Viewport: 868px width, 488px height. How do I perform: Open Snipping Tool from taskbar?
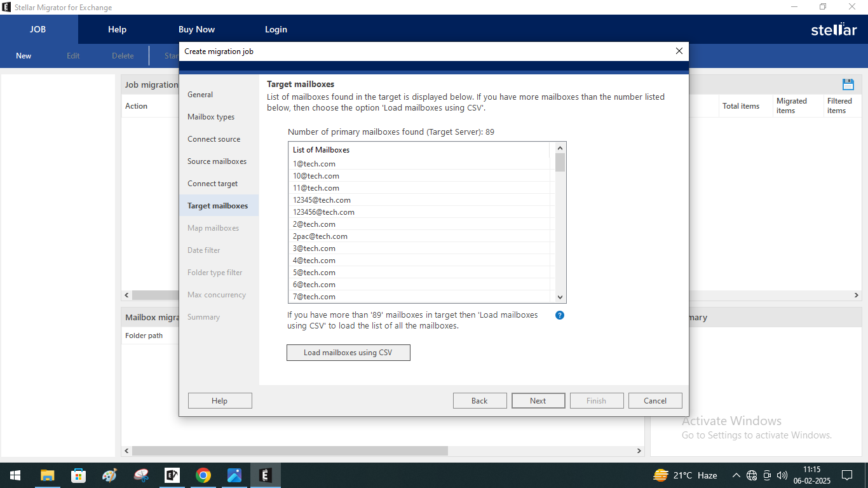(141, 475)
